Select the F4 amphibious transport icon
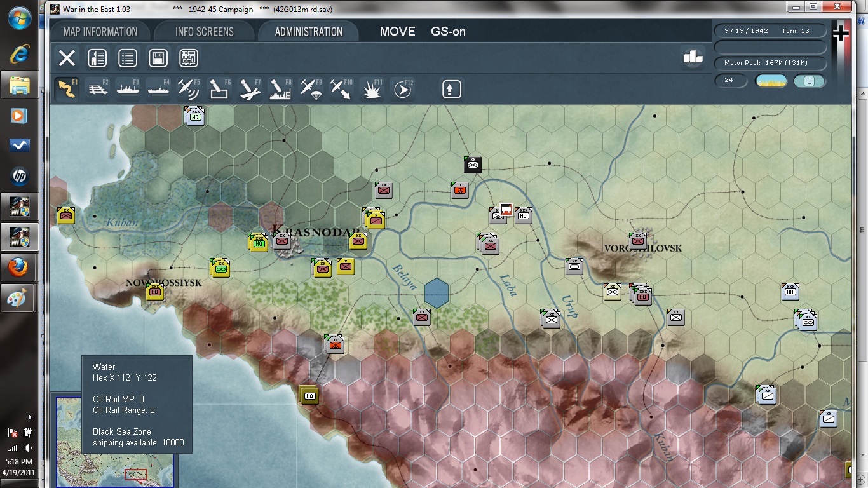Screen dimensions: 868x488 coord(158,89)
